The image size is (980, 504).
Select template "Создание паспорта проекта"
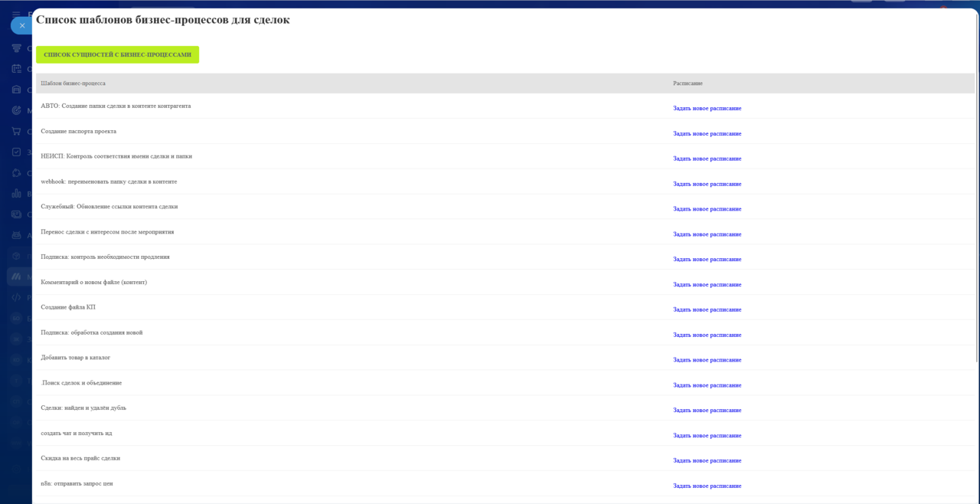click(x=78, y=131)
